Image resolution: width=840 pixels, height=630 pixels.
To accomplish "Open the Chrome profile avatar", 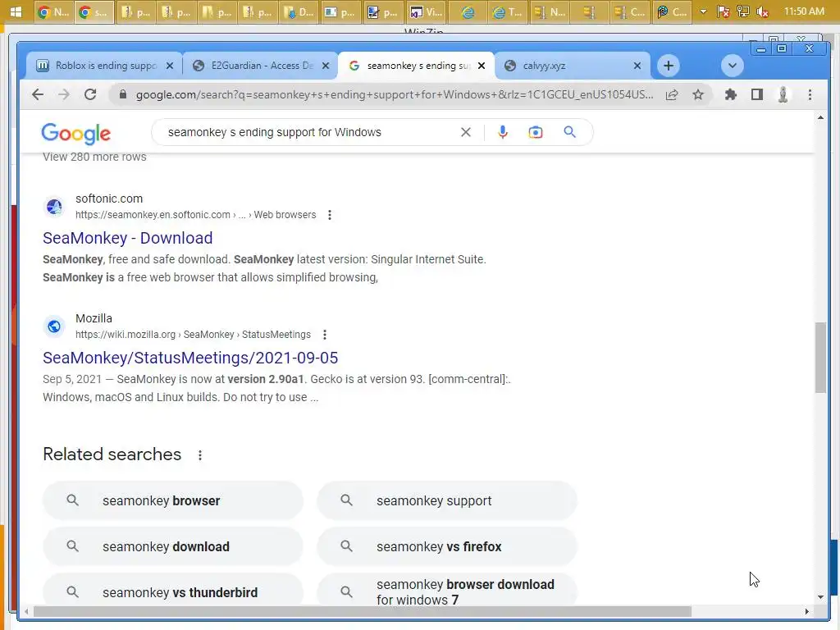I will (783, 95).
